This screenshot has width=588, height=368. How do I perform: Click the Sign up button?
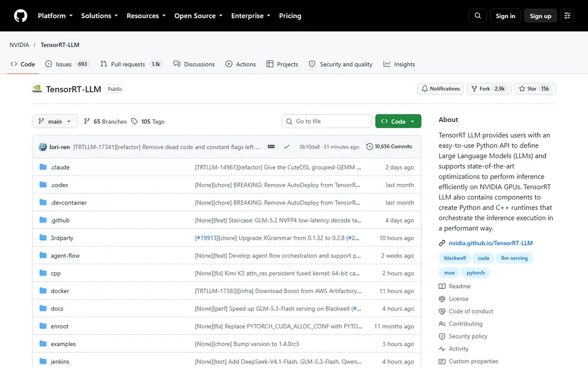540,16
